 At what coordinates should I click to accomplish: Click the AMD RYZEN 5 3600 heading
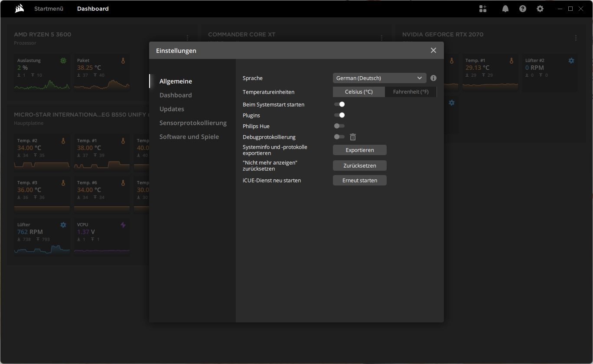42,34
